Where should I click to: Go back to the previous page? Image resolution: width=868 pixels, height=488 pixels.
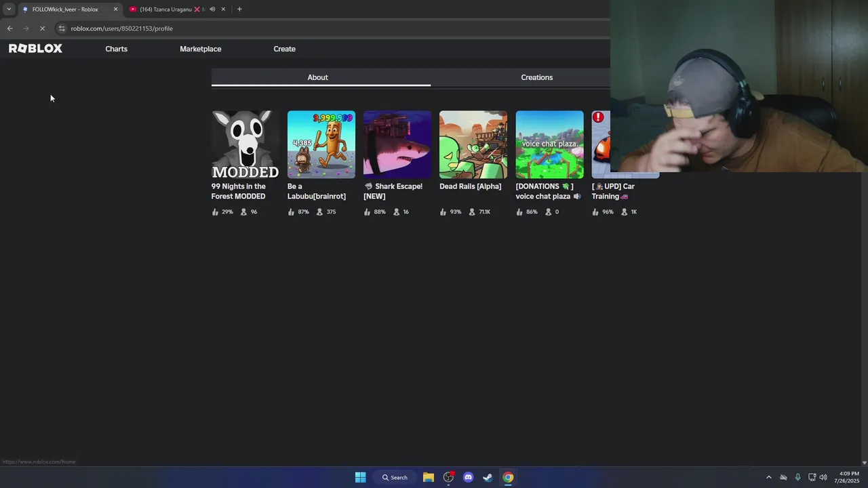9,28
